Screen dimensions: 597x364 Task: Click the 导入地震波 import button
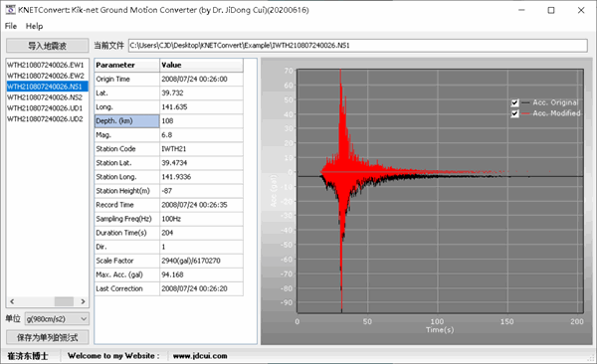tap(47, 46)
